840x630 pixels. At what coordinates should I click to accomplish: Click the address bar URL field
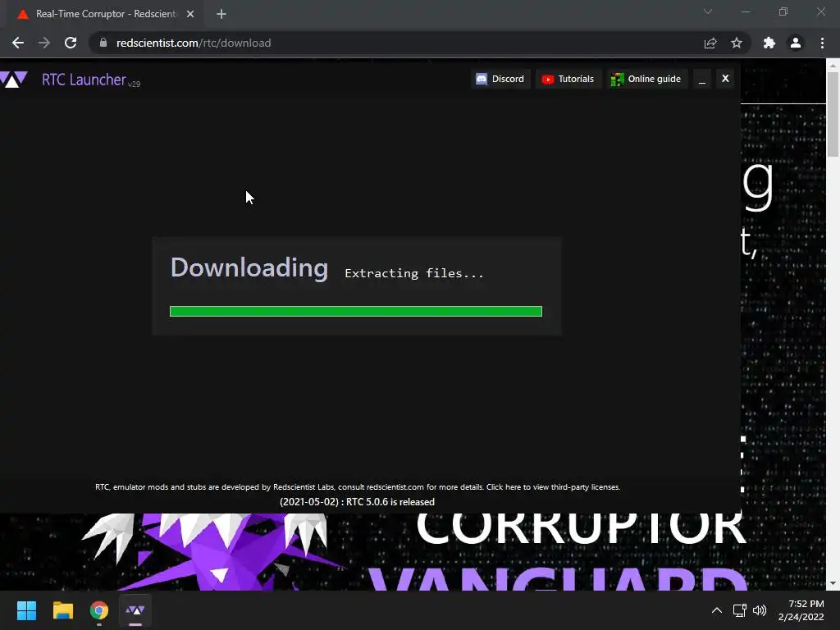pyautogui.click(x=396, y=43)
